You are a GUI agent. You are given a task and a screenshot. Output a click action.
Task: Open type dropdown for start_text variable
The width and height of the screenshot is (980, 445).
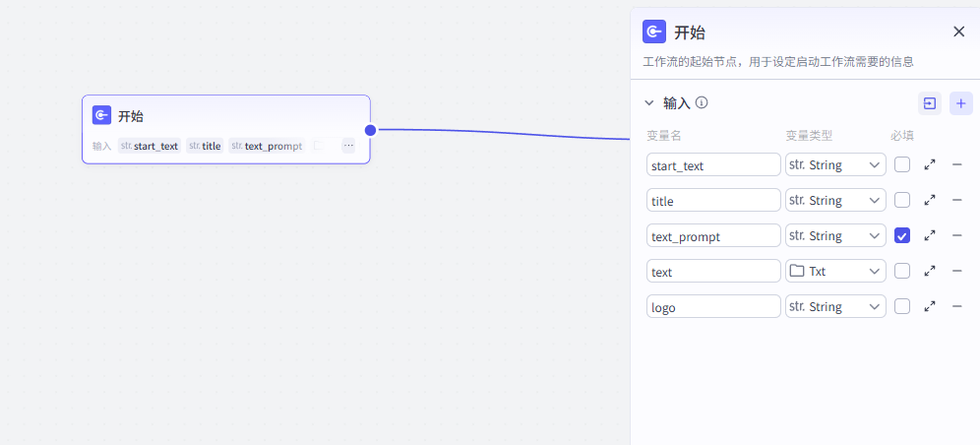pos(835,165)
